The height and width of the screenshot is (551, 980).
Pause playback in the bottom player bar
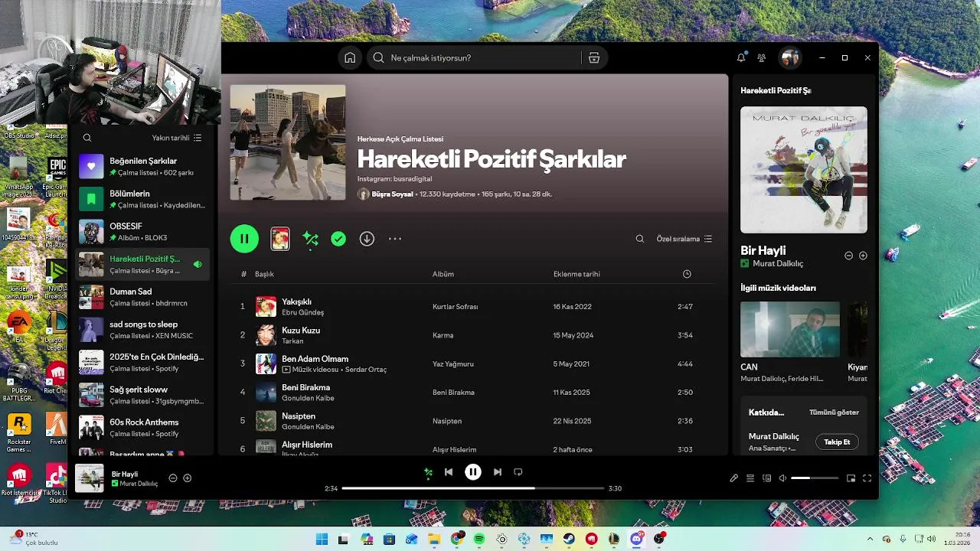(473, 472)
